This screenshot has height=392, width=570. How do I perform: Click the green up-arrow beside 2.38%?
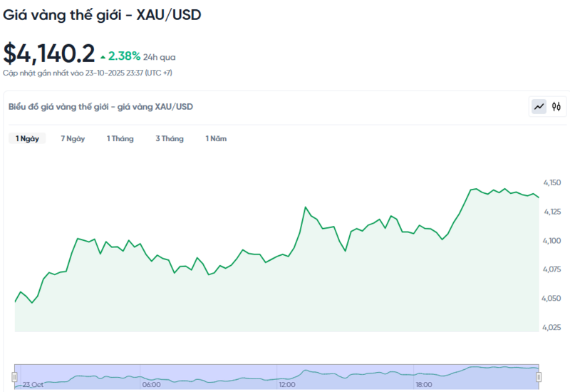[x=103, y=56]
